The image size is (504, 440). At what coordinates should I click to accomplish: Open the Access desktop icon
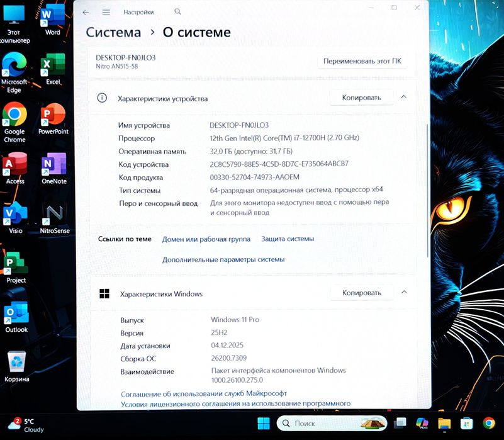(14, 169)
